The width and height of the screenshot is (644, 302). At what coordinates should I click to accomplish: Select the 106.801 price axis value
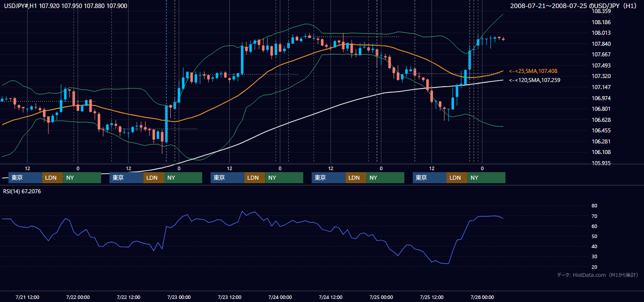click(601, 109)
